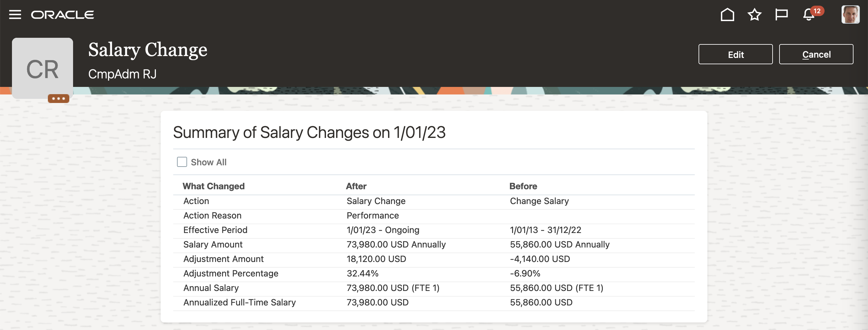
Task: Select the What Changed column header
Action: [x=214, y=186]
